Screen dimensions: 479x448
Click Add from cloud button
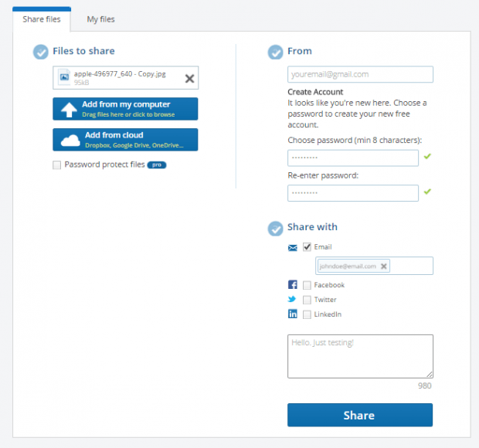[x=125, y=140]
